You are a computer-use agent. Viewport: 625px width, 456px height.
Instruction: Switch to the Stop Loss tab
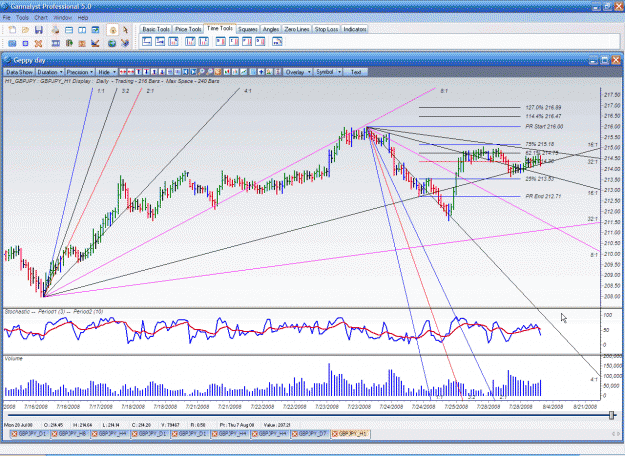326,29
